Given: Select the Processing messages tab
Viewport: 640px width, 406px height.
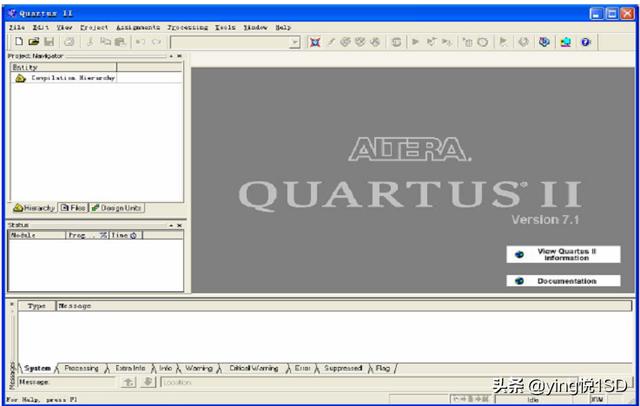Looking at the screenshot, I should (81, 368).
